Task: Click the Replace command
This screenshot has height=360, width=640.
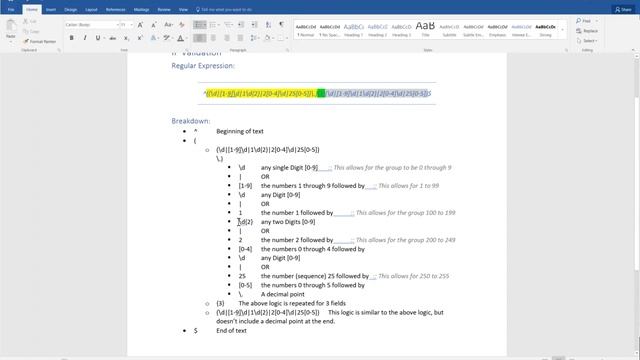Action: tap(587, 31)
